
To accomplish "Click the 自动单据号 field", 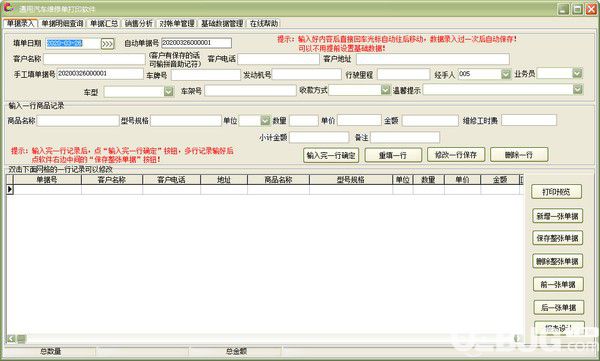I will click(x=196, y=43).
